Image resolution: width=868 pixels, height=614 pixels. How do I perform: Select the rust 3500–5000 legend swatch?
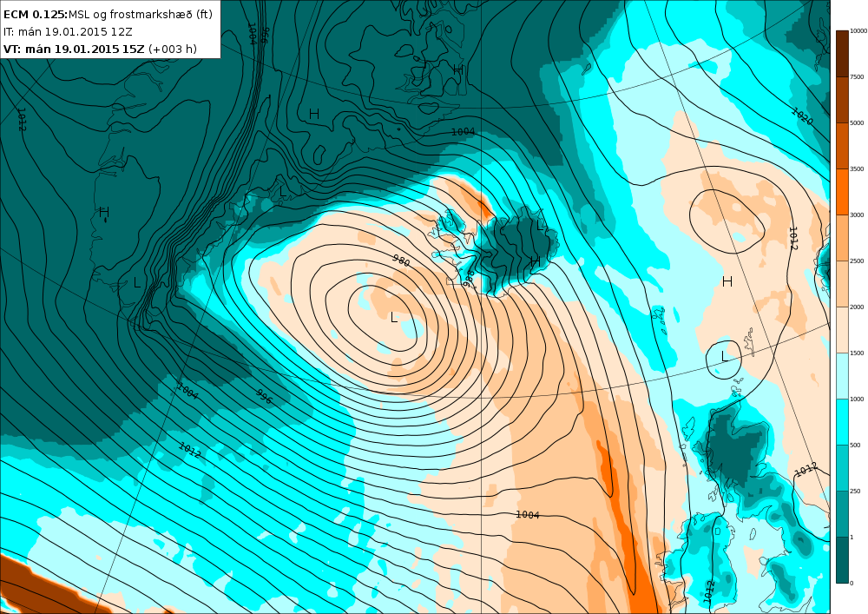tap(842, 146)
